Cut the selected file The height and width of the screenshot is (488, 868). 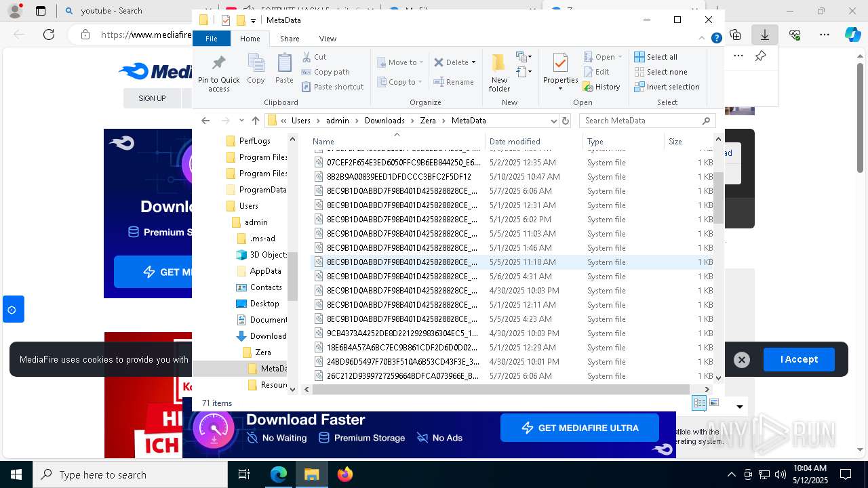(314, 57)
